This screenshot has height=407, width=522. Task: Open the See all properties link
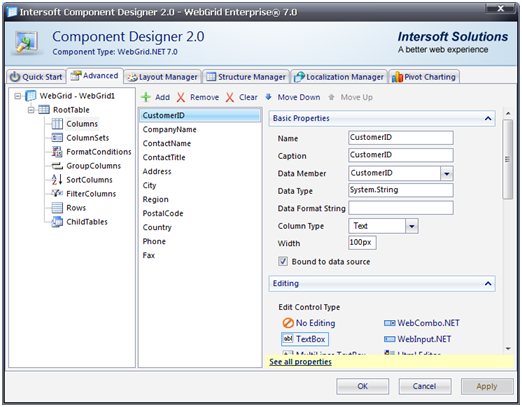point(300,362)
